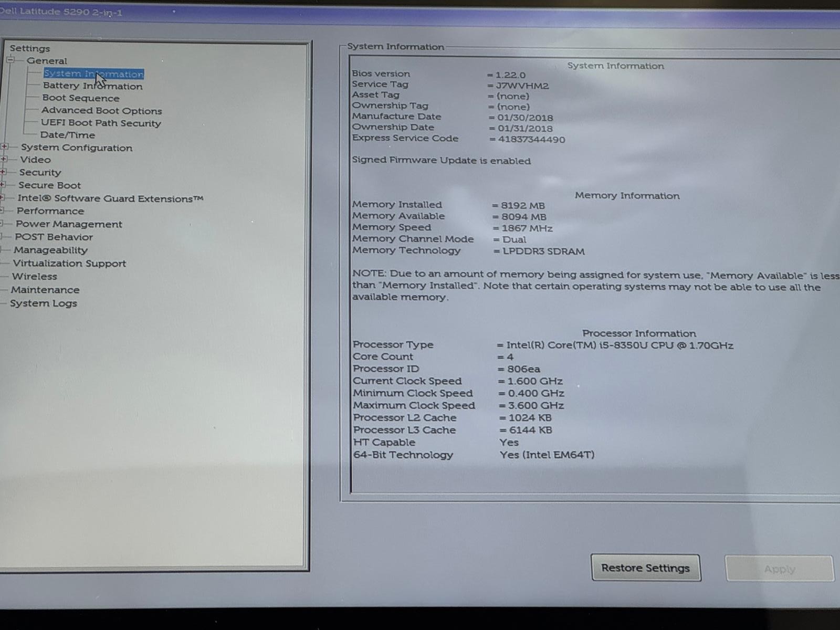Click Minimum Clock Speed value 0.400 GHz
The image size is (840, 630).
coord(536,394)
